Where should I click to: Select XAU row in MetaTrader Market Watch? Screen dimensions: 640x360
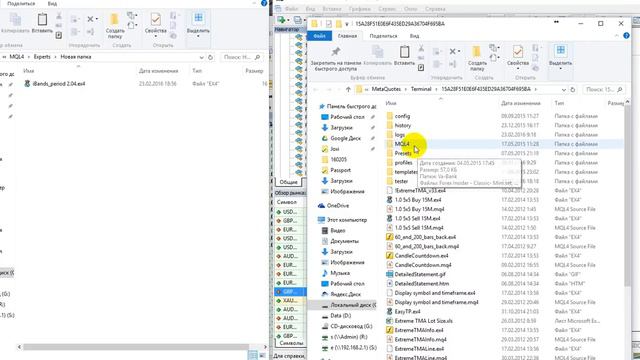(290, 300)
